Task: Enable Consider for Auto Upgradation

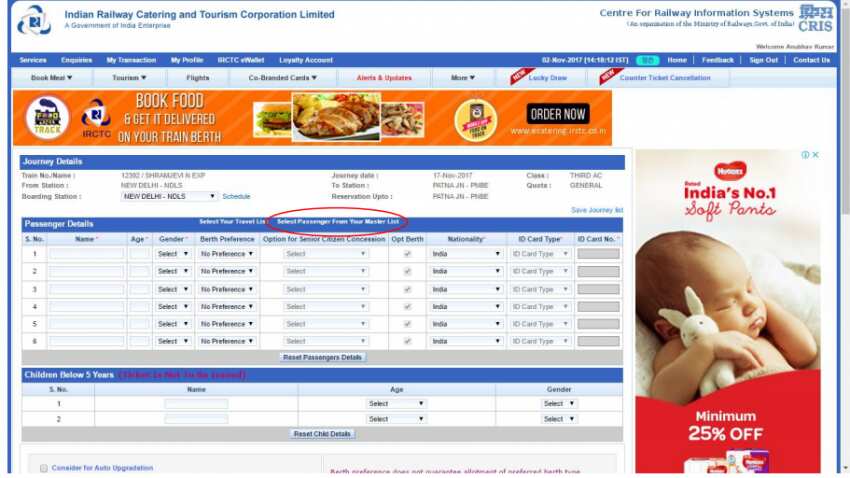Action: pos(44,468)
